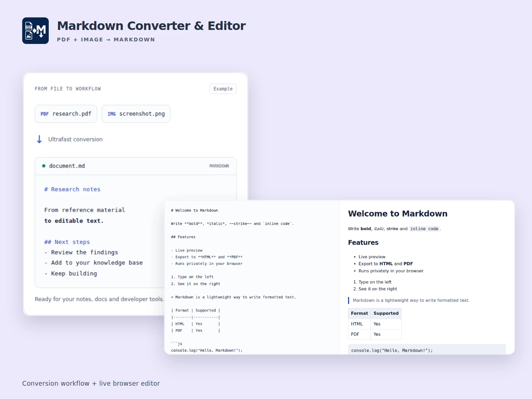Click the 'inline code' chip in preview

tap(424, 229)
